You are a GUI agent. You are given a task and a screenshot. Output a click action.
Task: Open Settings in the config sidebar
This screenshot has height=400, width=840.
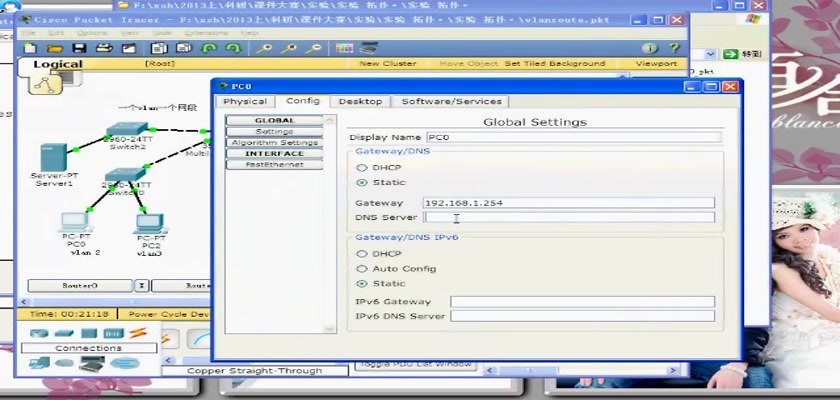click(275, 132)
